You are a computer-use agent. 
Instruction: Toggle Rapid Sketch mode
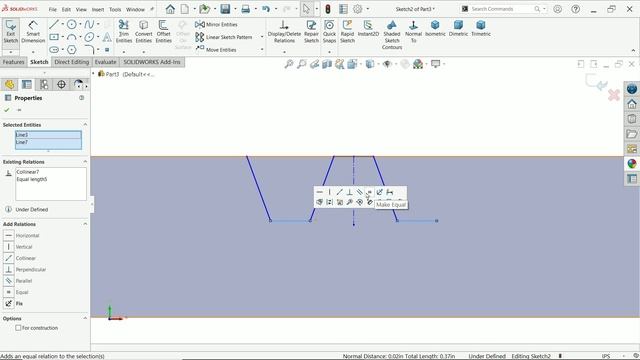tap(347, 32)
